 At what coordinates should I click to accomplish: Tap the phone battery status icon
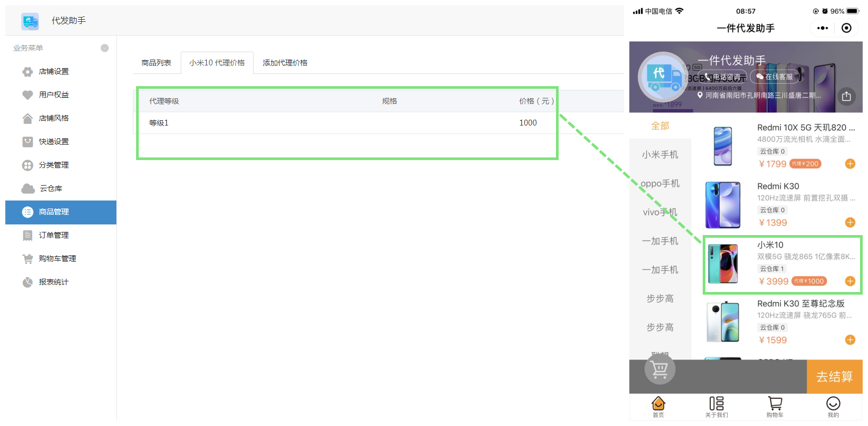point(853,11)
